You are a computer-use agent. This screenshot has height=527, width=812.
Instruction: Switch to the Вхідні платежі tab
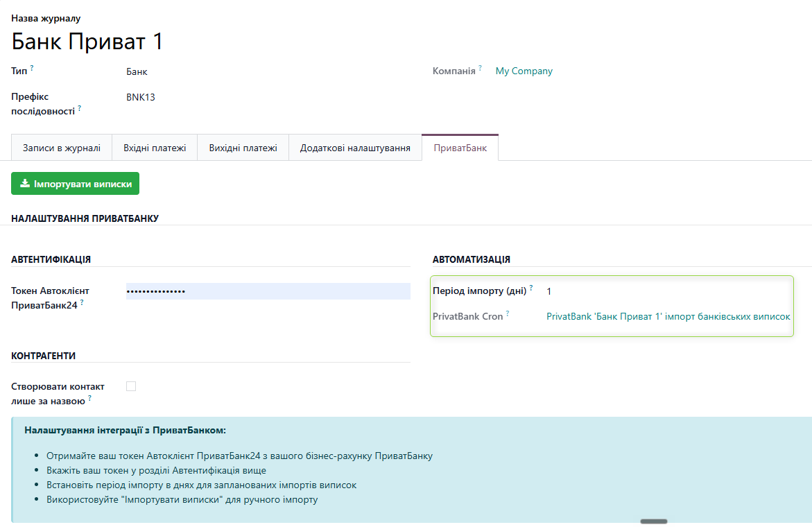(x=155, y=148)
